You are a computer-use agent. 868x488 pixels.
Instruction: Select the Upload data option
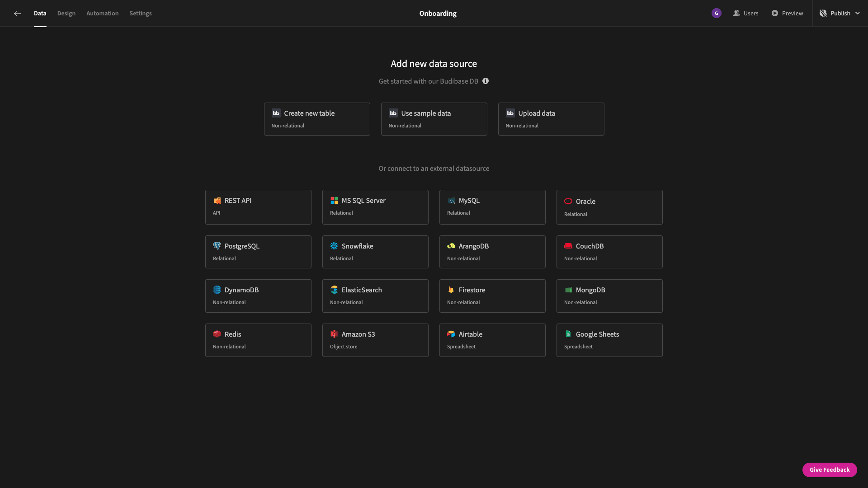[x=551, y=118]
